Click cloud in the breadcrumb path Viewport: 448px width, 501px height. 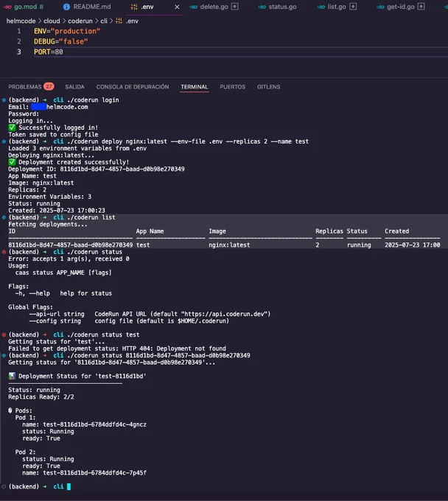coord(52,21)
